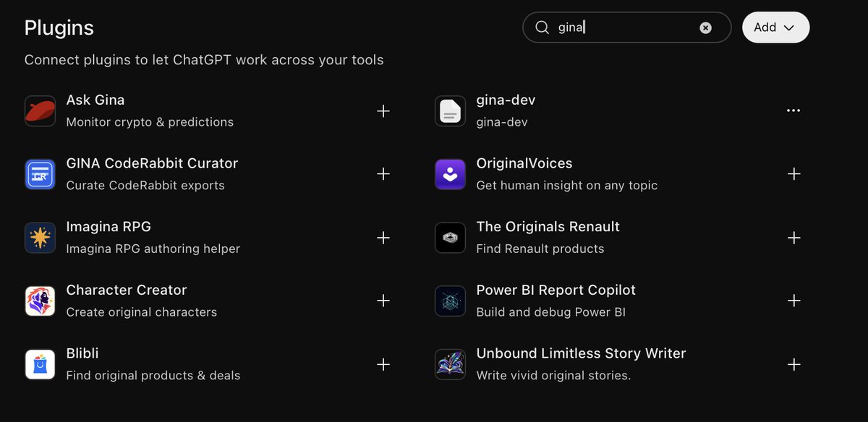The image size is (868, 422).
Task: Add the Imagina RPG plugin
Action: click(x=383, y=238)
